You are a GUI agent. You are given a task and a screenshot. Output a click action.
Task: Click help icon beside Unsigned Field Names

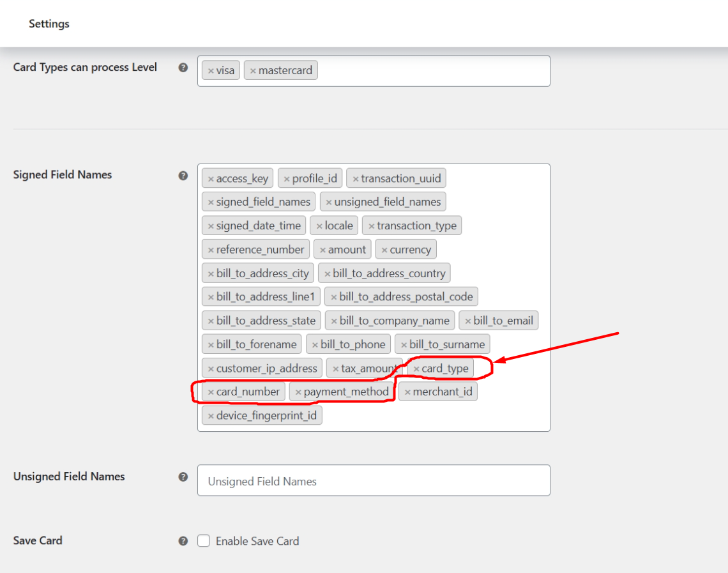[x=183, y=477]
